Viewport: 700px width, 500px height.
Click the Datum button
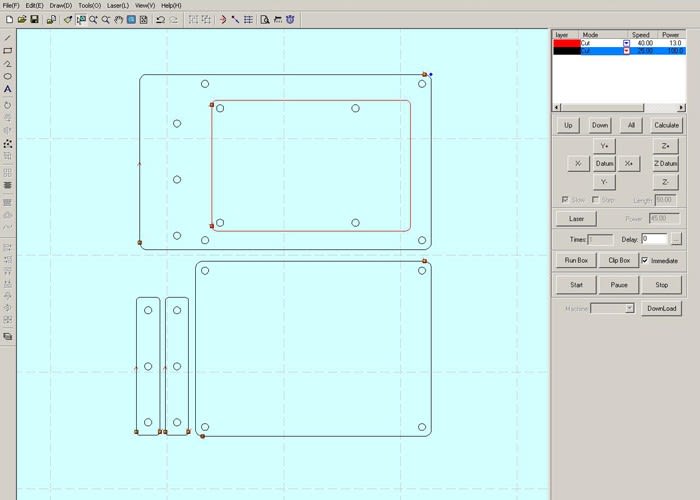coord(604,164)
